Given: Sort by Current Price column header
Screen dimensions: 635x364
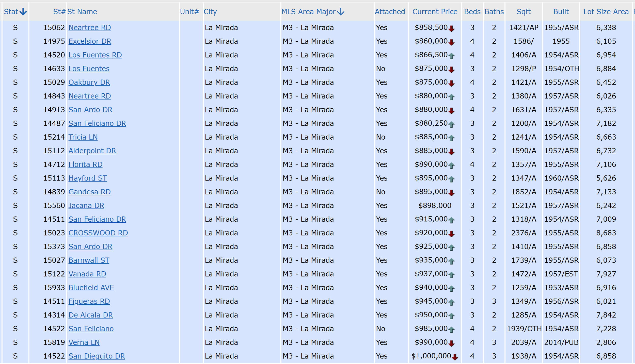Looking at the screenshot, I should (435, 12).
